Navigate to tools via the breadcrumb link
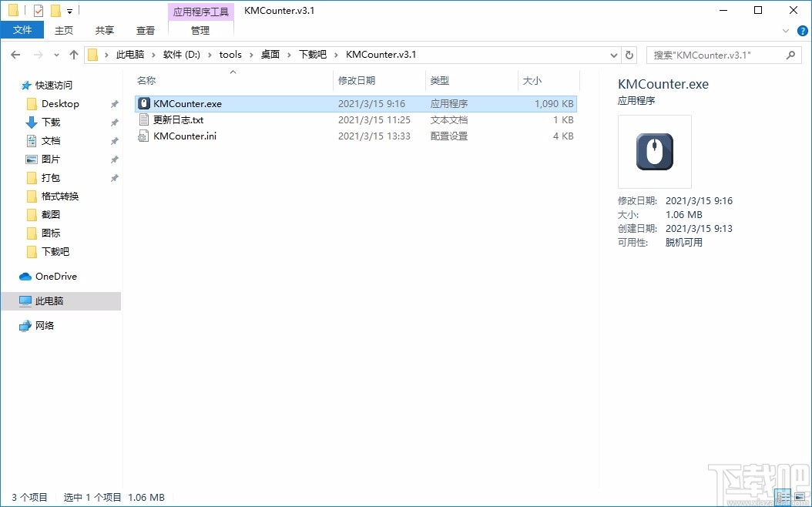Image resolution: width=812 pixels, height=507 pixels. tap(230, 55)
